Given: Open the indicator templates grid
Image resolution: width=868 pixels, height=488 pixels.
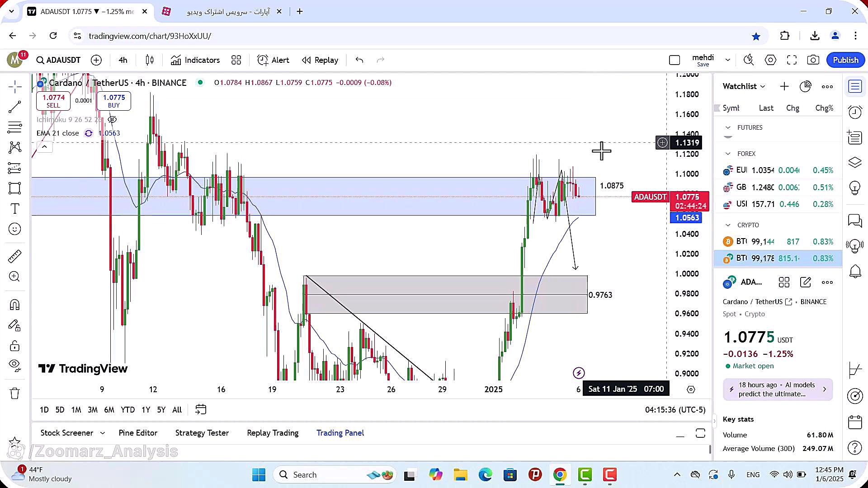Looking at the screenshot, I should coord(236,60).
